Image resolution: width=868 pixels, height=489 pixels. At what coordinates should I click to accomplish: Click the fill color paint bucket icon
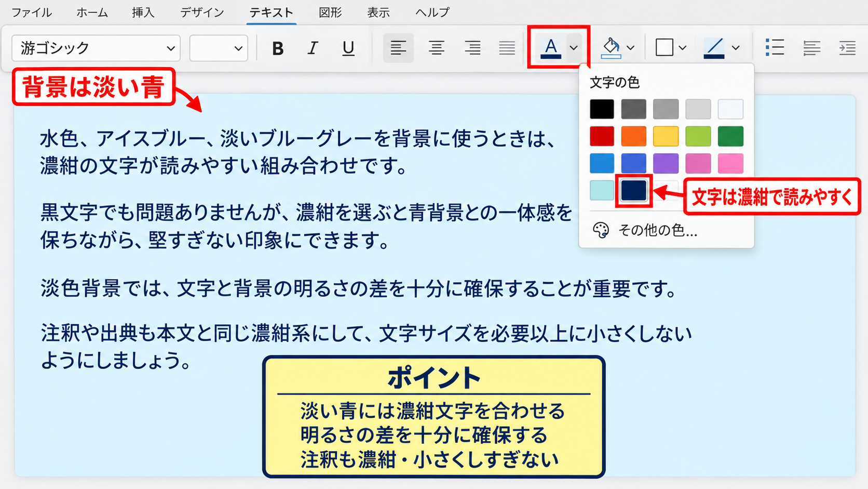pyautogui.click(x=611, y=47)
